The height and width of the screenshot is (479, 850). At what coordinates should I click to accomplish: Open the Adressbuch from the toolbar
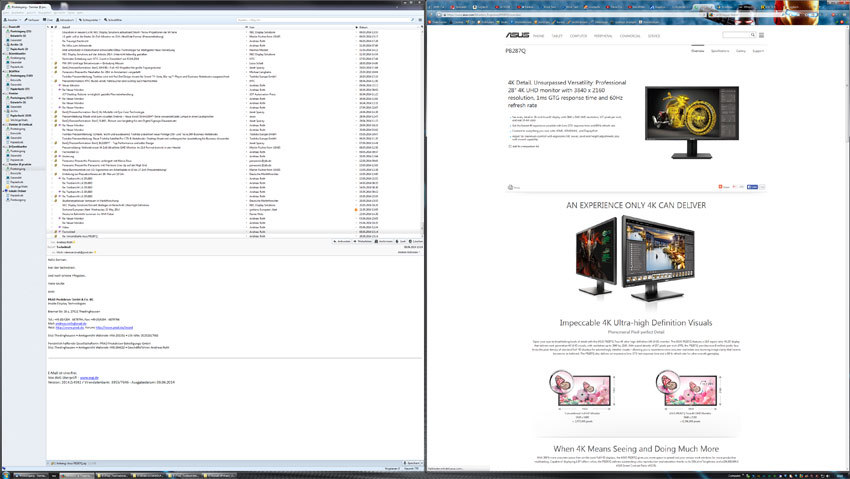65,20
